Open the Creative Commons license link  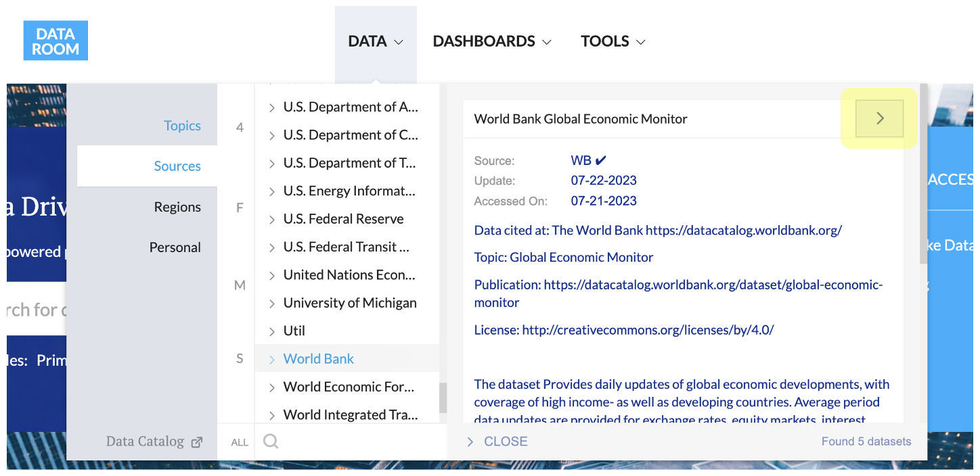click(x=648, y=330)
